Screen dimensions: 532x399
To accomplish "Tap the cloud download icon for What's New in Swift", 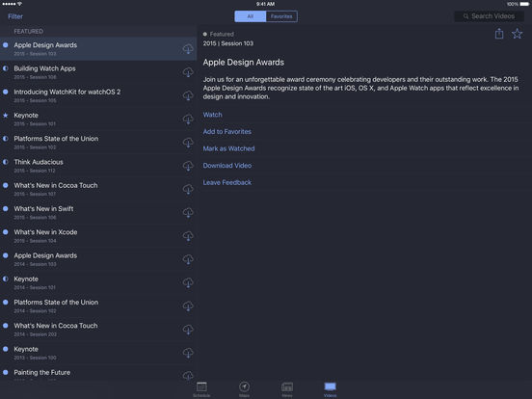I will point(188,213).
